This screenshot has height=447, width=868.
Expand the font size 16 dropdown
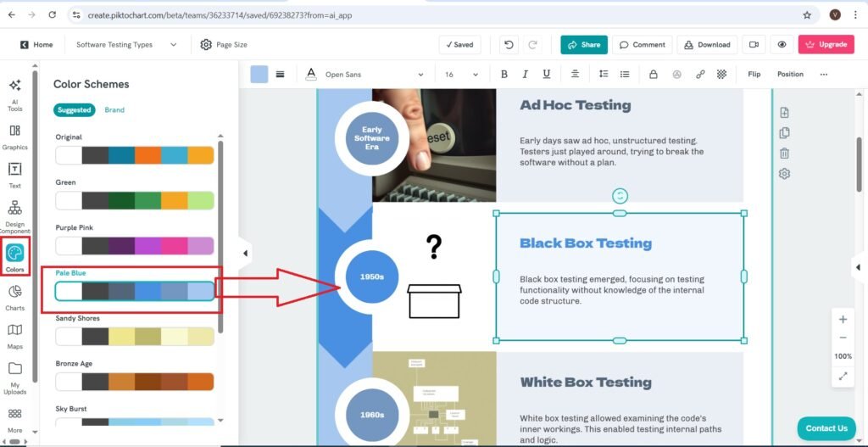(x=462, y=75)
